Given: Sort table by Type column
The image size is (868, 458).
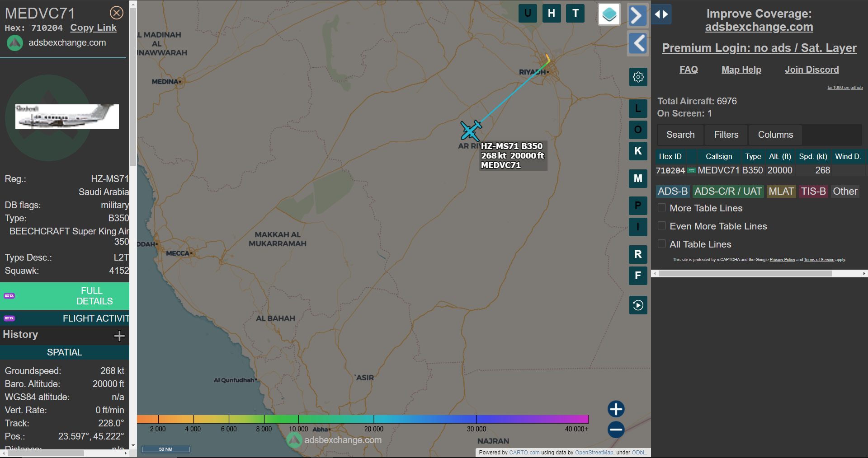Looking at the screenshot, I should [753, 156].
